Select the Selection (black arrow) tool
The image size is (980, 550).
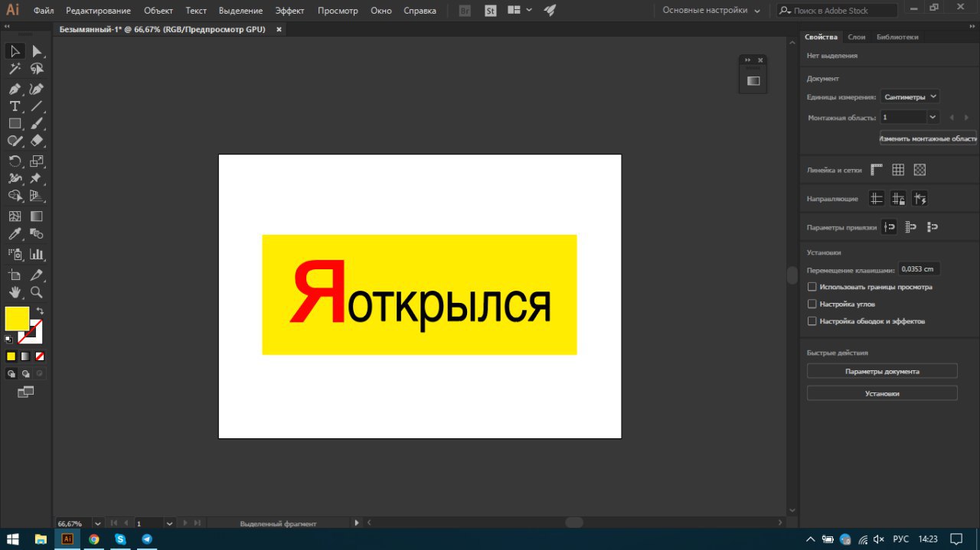pyautogui.click(x=15, y=51)
